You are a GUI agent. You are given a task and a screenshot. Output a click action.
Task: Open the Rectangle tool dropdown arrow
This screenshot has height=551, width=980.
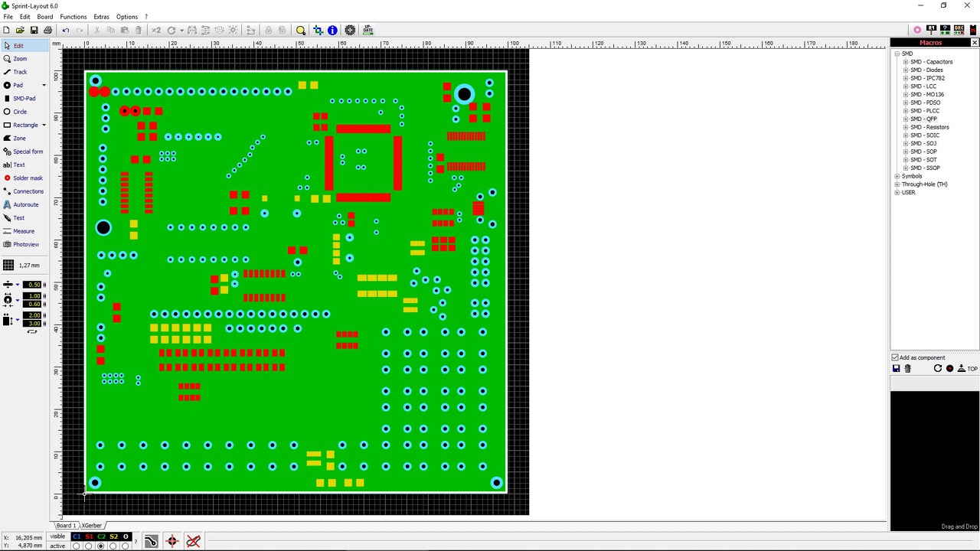pyautogui.click(x=44, y=125)
